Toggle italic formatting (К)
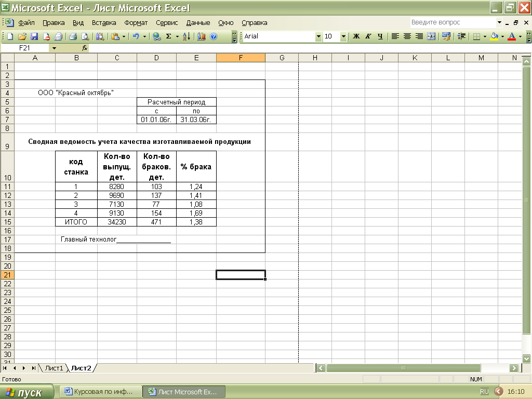 (x=368, y=36)
